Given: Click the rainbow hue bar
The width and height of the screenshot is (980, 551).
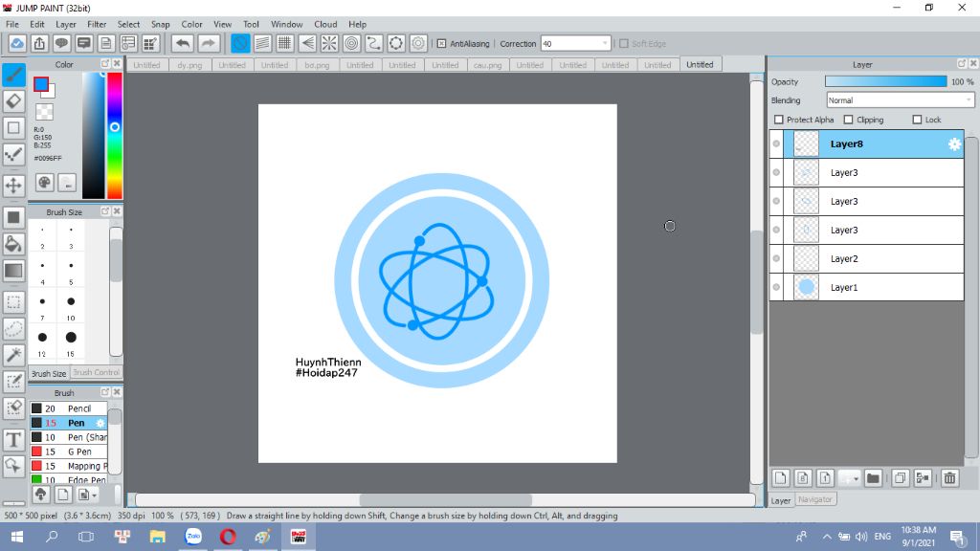Looking at the screenshot, I should pos(115,135).
